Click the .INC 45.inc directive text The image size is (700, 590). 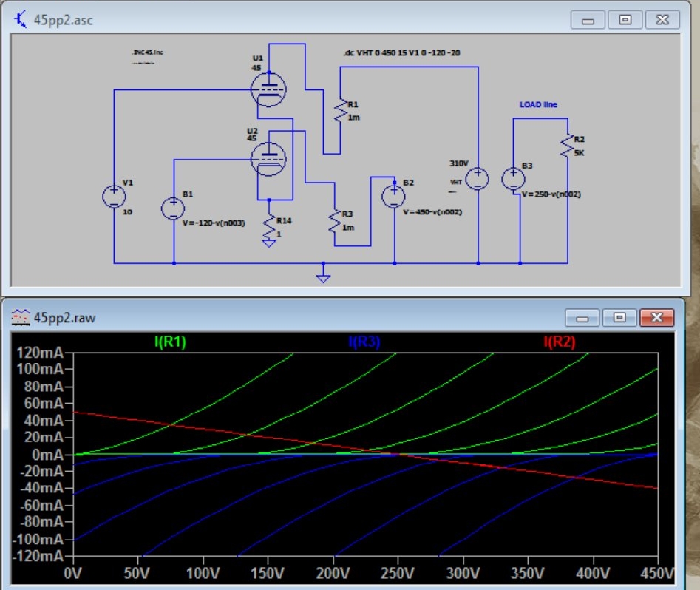pos(148,52)
